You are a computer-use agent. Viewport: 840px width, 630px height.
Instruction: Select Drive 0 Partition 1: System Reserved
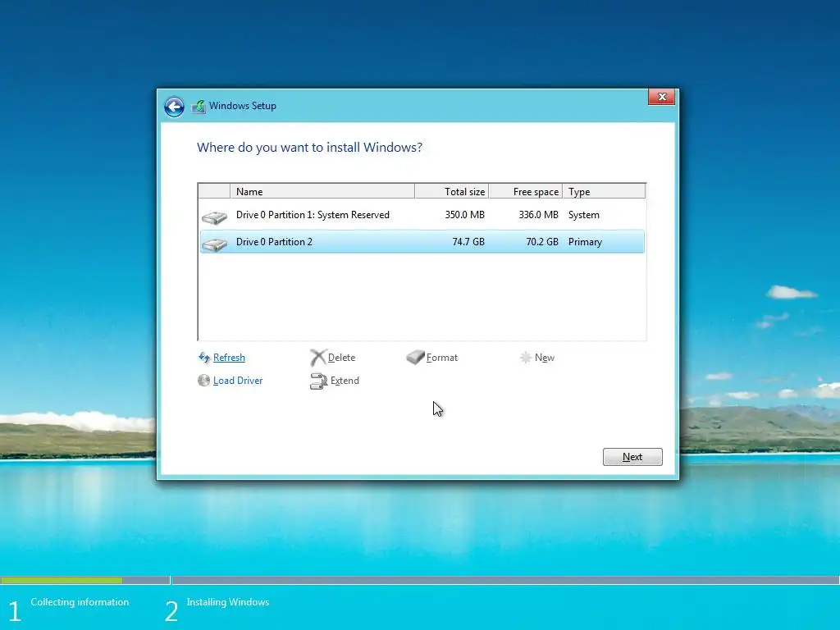422,215
